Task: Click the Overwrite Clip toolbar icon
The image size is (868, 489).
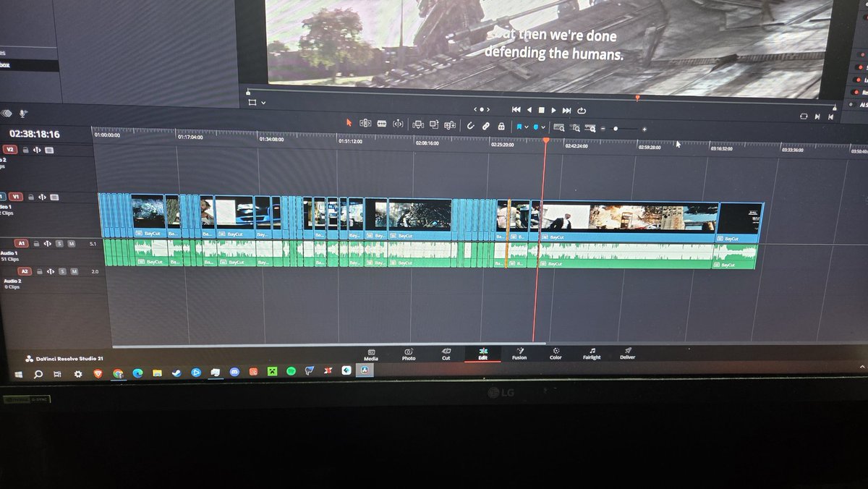Action: (x=433, y=124)
